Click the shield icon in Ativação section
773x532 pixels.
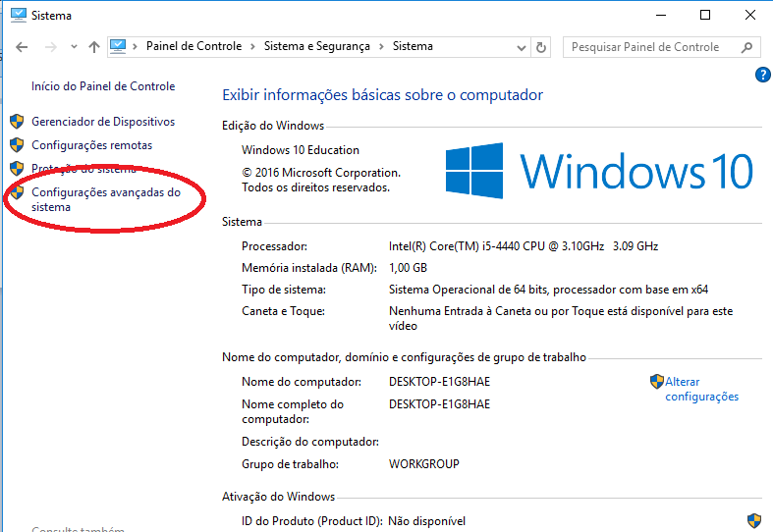pos(754,520)
